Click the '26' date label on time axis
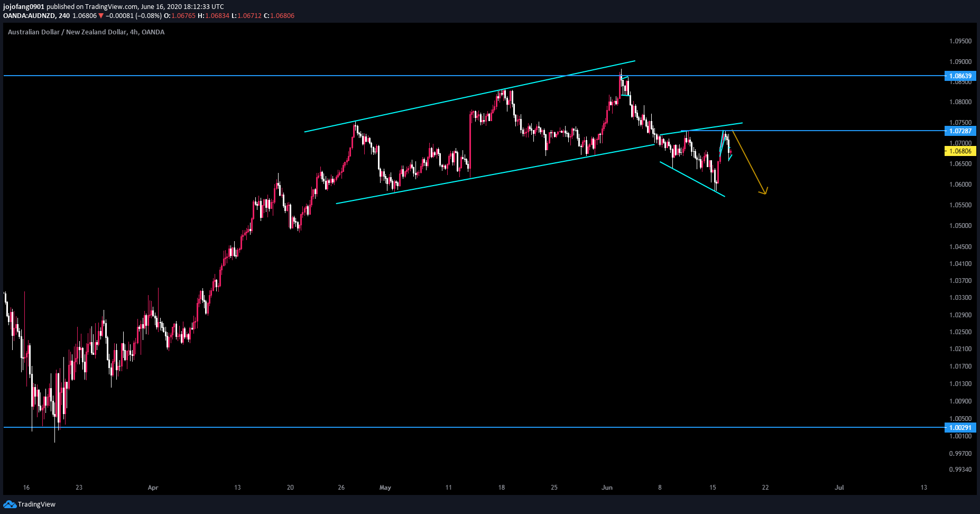Viewport: 980px width, 514px height. point(341,487)
